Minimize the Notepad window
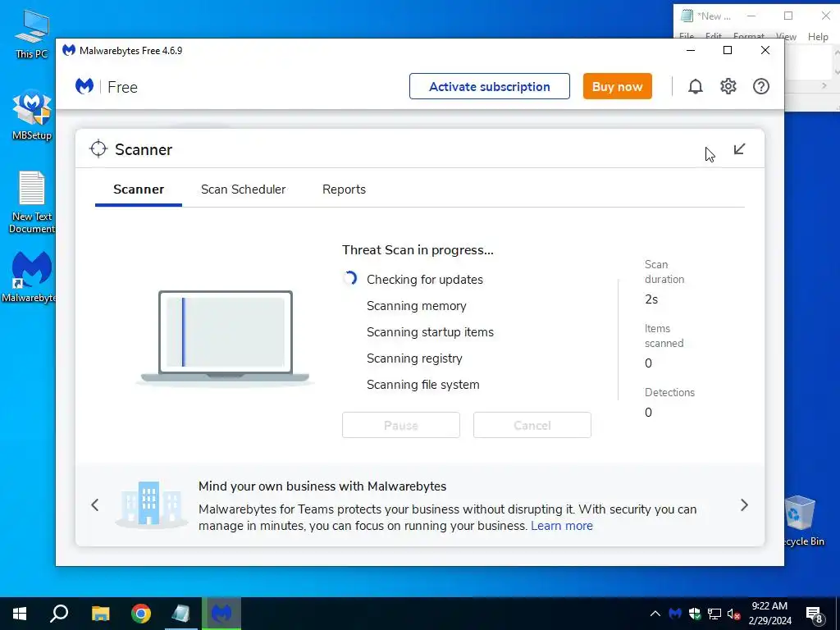840x630 pixels. (751, 16)
